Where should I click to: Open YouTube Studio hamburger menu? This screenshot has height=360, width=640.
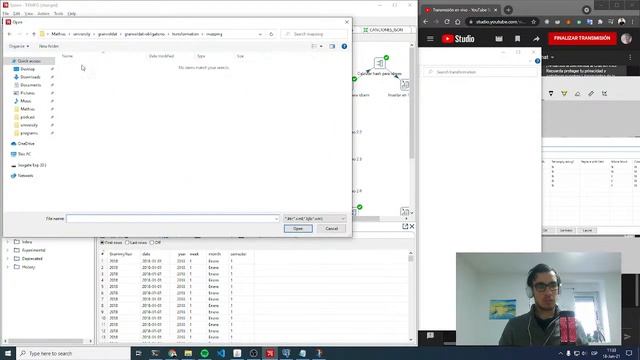(430, 39)
